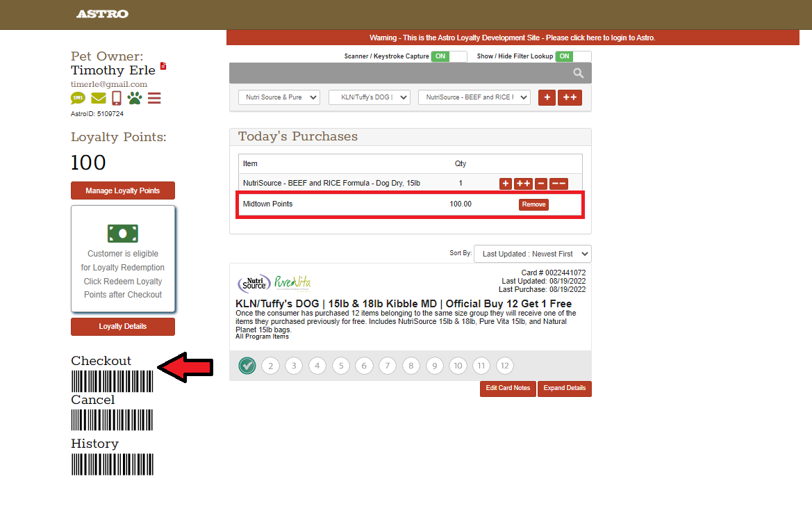Click the red document icon by owner name
This screenshot has width=812, height=511.
[x=163, y=66]
